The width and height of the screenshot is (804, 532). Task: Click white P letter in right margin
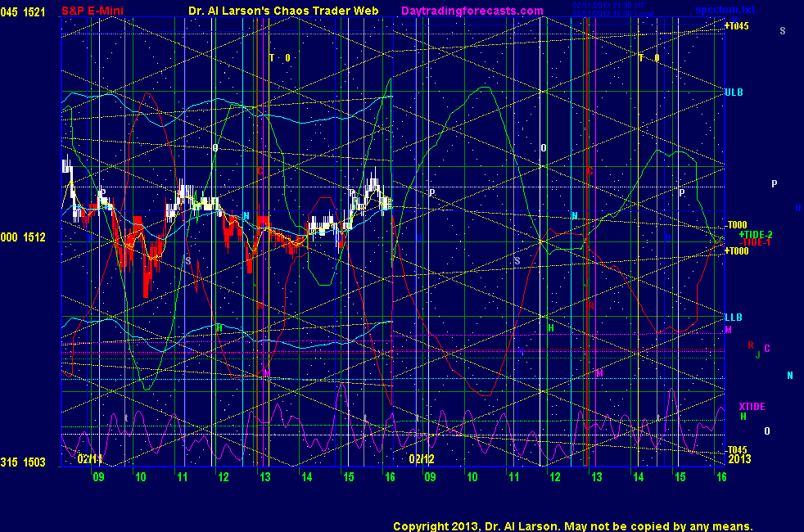click(x=775, y=183)
